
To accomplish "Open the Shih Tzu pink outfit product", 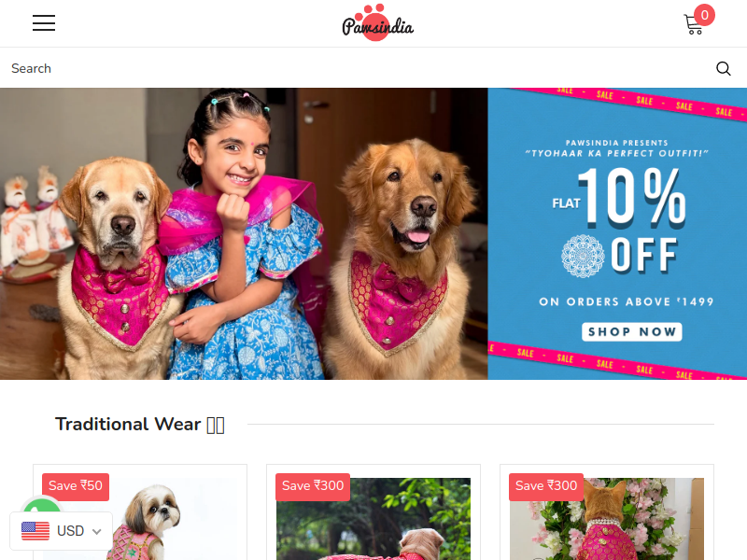I will point(140,519).
